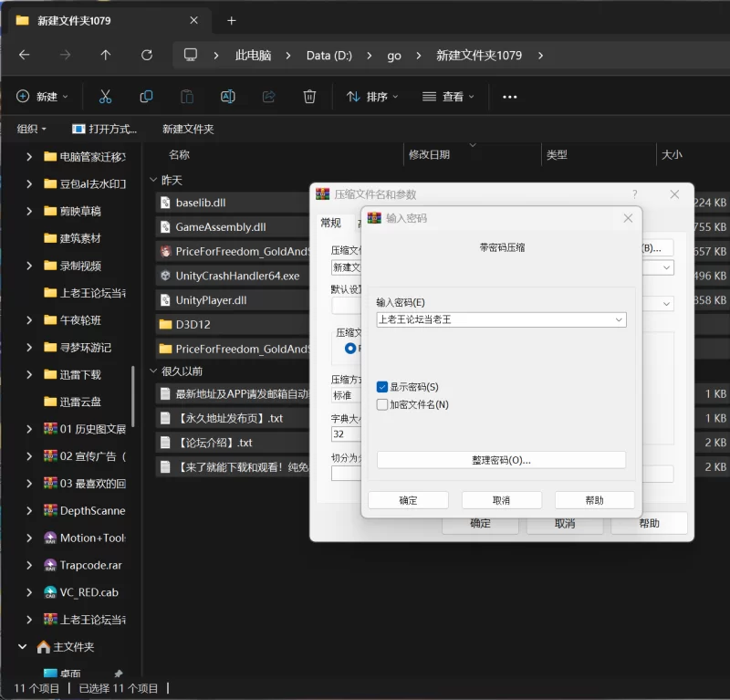This screenshot has height=700, width=730.
Task: Sort by the 名称 column header
Action: point(179,154)
